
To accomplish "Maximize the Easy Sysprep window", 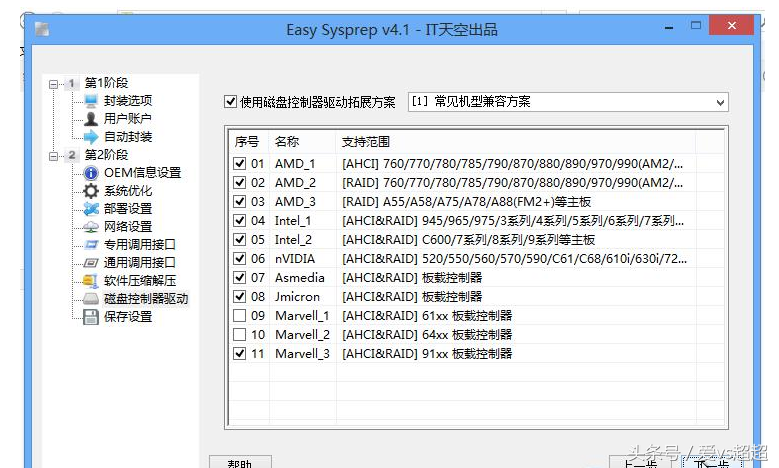I will [x=696, y=25].
